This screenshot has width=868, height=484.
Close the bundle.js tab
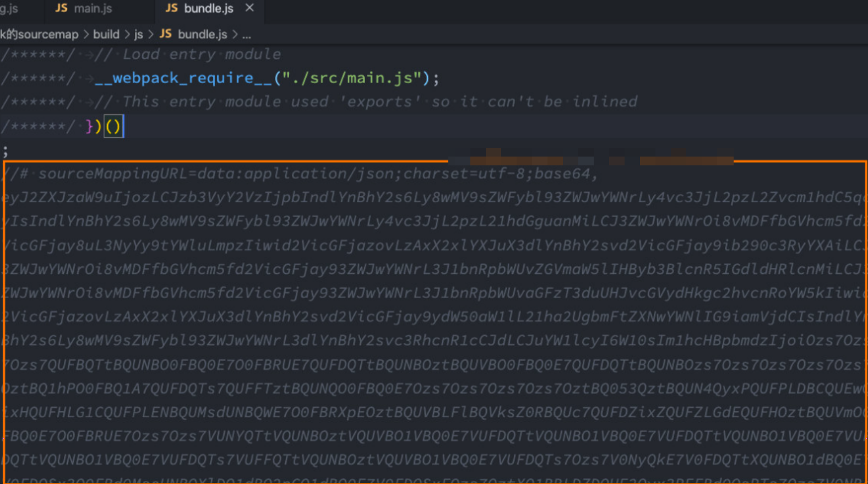249,8
